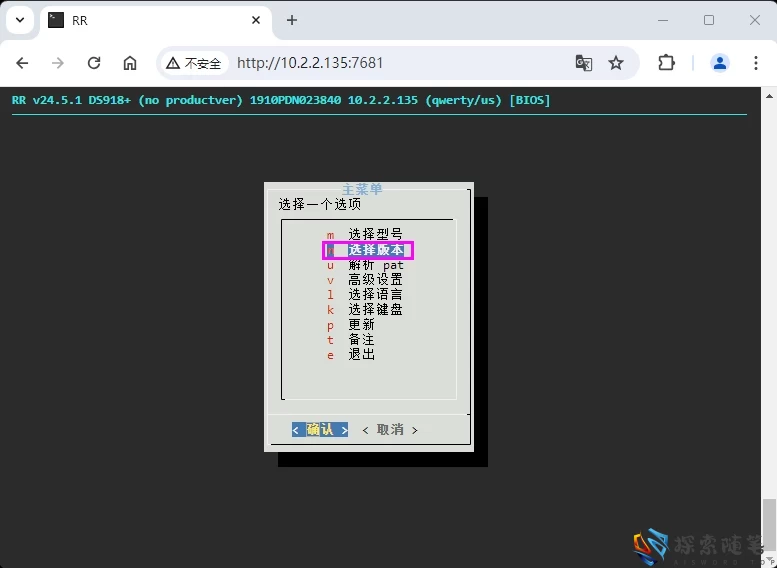Click the 选择一个选项 prompt text
The width and height of the screenshot is (777, 568).
point(320,204)
